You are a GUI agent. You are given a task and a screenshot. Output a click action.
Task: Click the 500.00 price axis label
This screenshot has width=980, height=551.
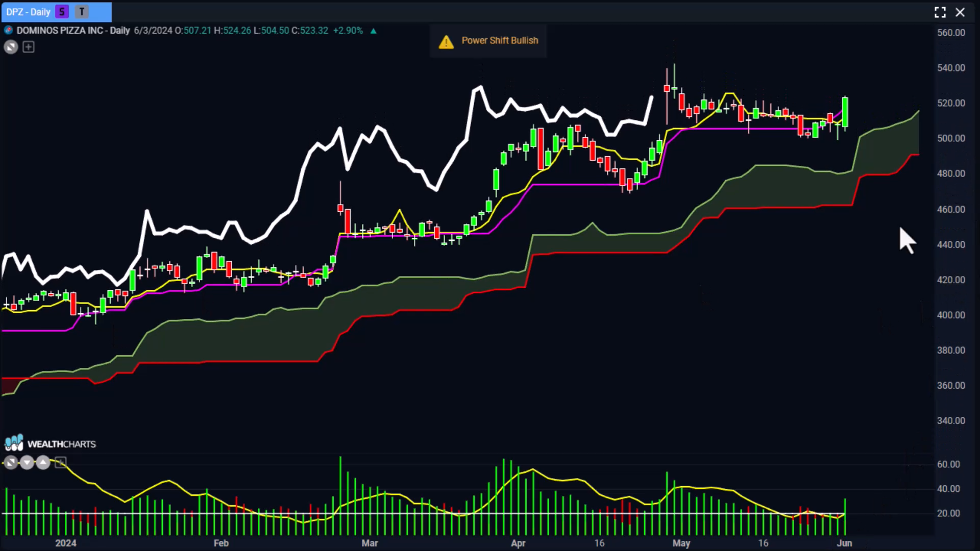(x=950, y=138)
